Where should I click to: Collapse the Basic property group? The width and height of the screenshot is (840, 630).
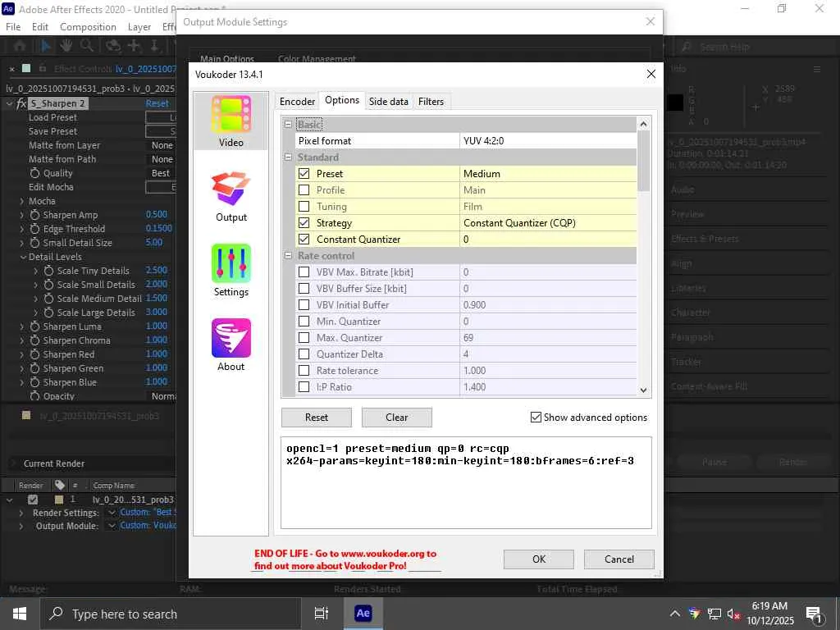(x=288, y=125)
